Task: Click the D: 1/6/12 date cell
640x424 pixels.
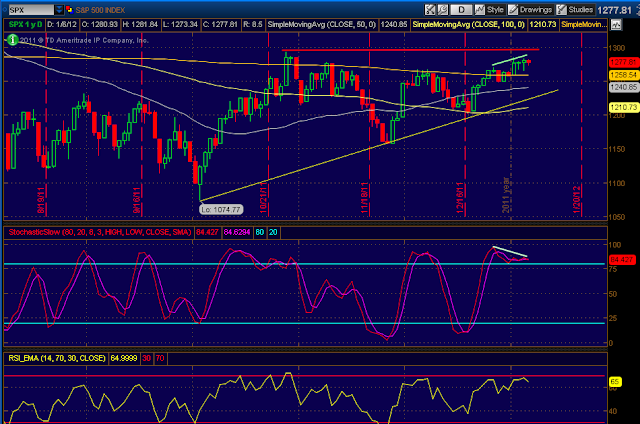Action: click(62, 24)
